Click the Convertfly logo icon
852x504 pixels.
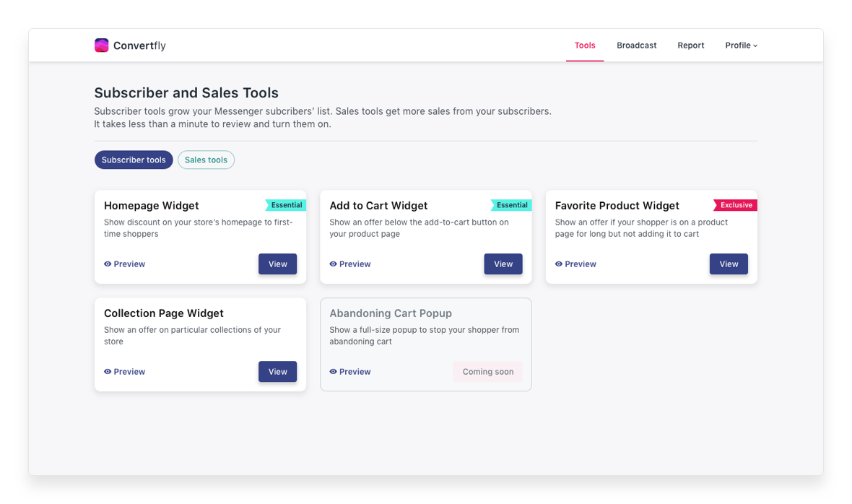tap(102, 45)
